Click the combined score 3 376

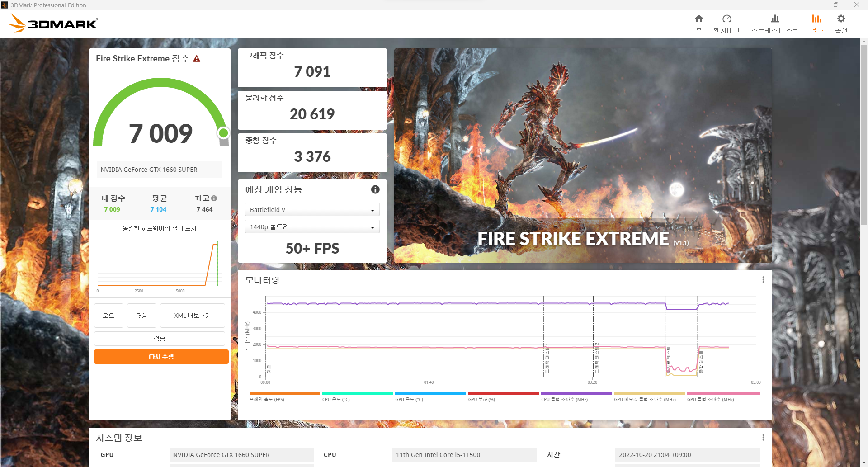[x=312, y=156]
